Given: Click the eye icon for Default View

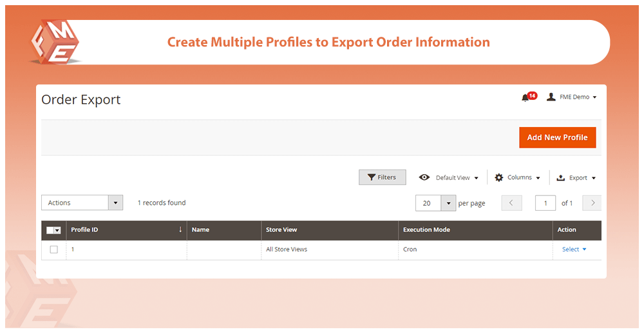Looking at the screenshot, I should [424, 177].
